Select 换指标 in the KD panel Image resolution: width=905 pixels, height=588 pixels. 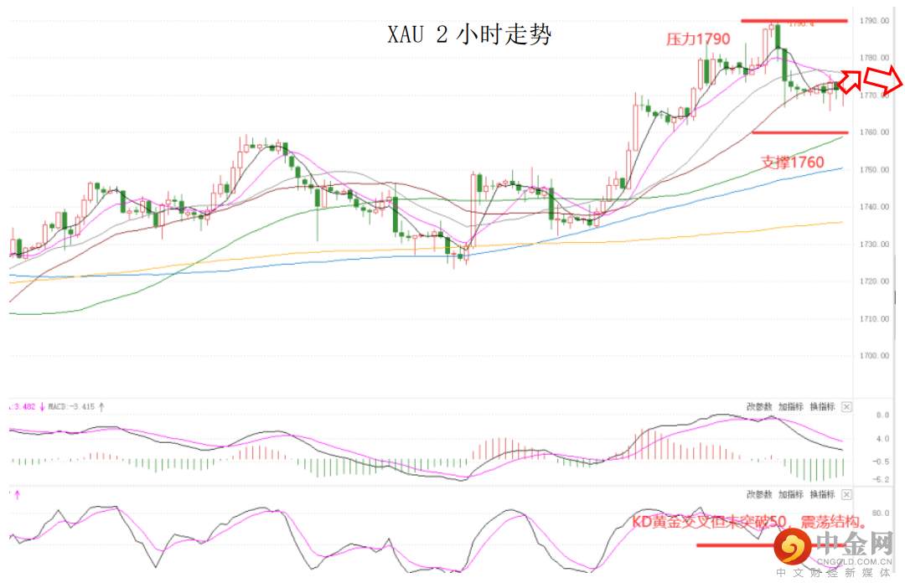823,494
